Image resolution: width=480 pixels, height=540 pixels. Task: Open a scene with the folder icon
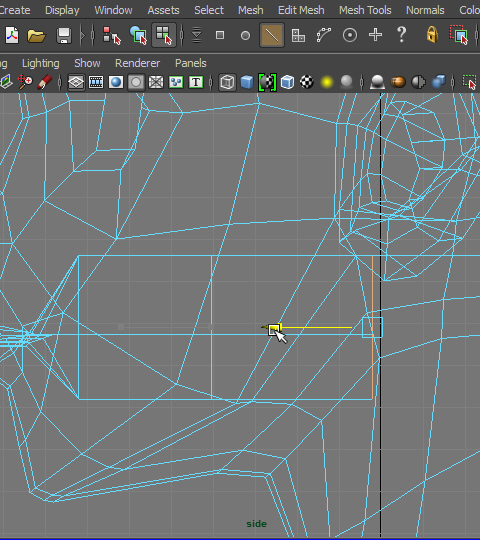coord(36,35)
